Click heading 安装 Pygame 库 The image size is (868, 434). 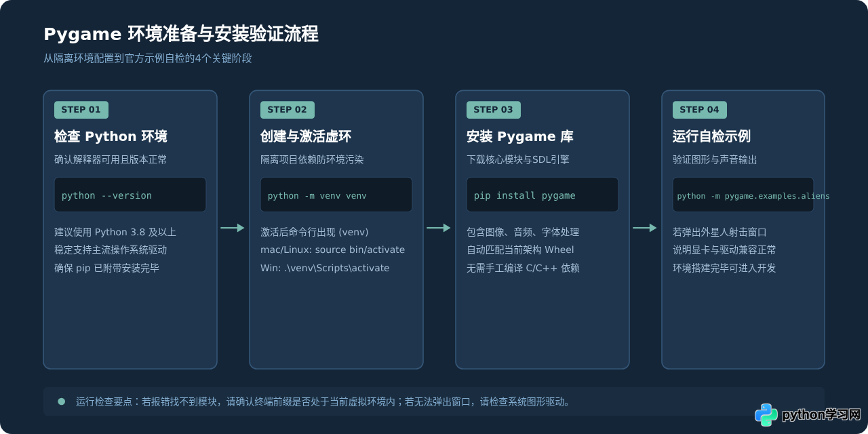point(520,136)
